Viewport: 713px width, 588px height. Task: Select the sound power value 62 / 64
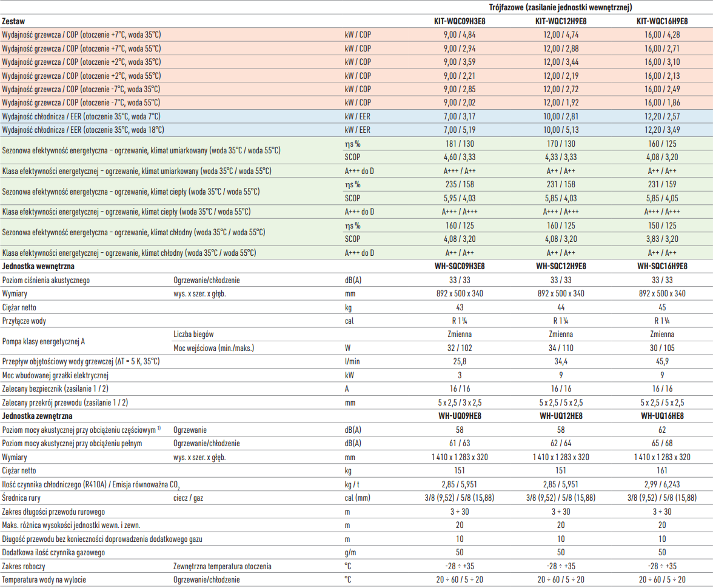click(x=561, y=443)
